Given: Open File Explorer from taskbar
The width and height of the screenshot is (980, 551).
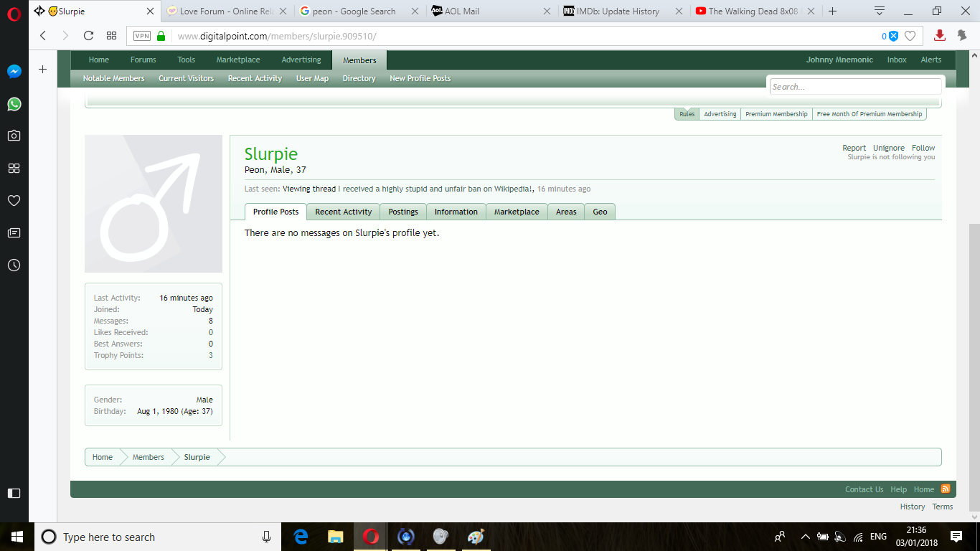Looking at the screenshot, I should point(335,537).
